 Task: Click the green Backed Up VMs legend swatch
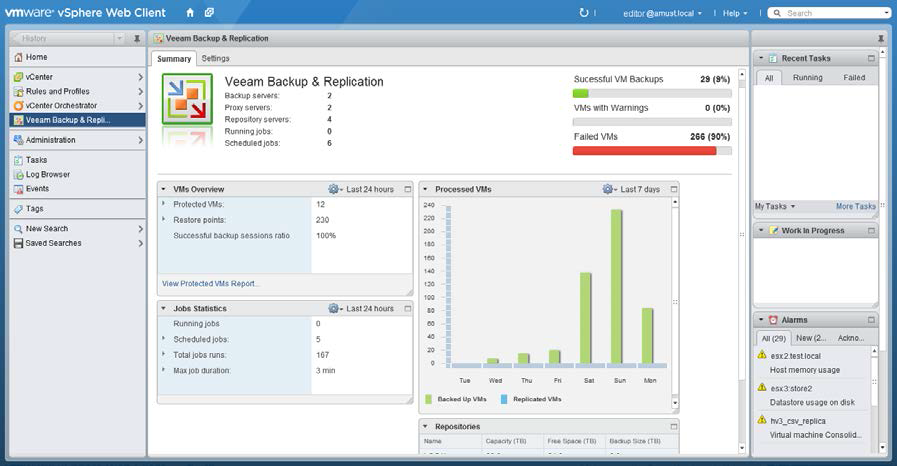coord(428,399)
